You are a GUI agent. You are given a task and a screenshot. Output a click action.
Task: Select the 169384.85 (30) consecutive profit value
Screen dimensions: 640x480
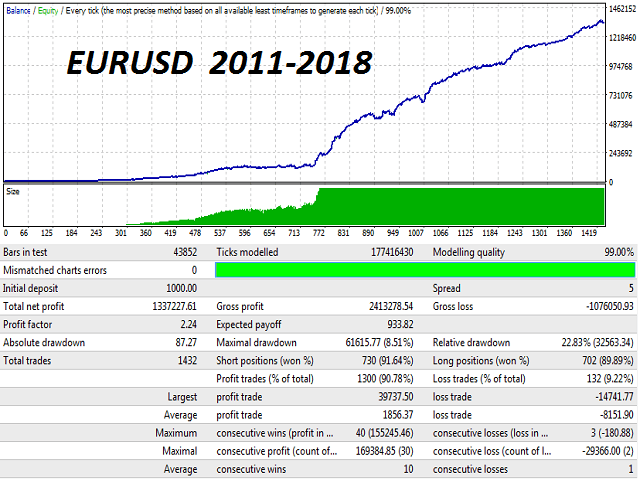(x=384, y=451)
